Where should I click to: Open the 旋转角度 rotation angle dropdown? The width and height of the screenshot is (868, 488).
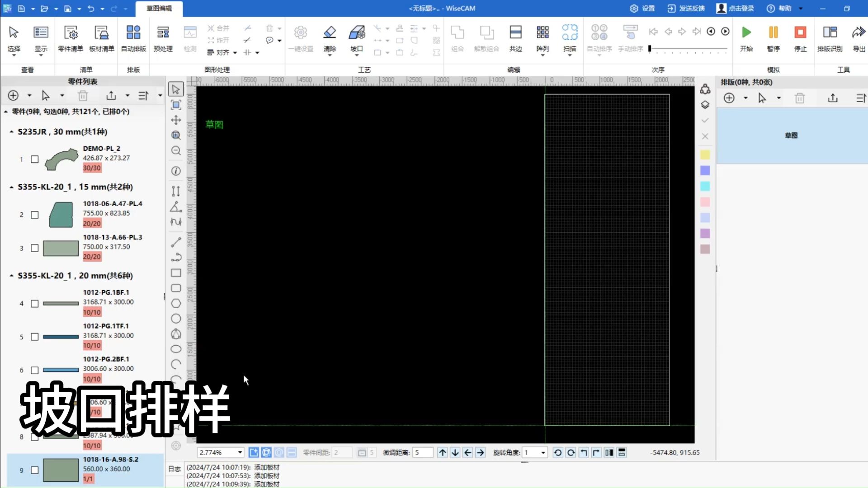tap(543, 452)
